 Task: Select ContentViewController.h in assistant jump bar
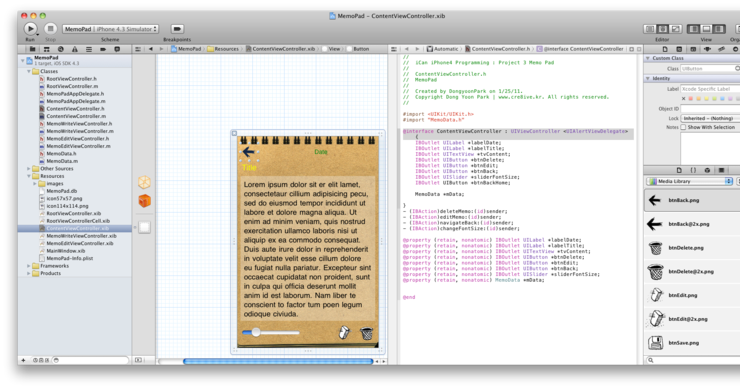tap(497, 49)
